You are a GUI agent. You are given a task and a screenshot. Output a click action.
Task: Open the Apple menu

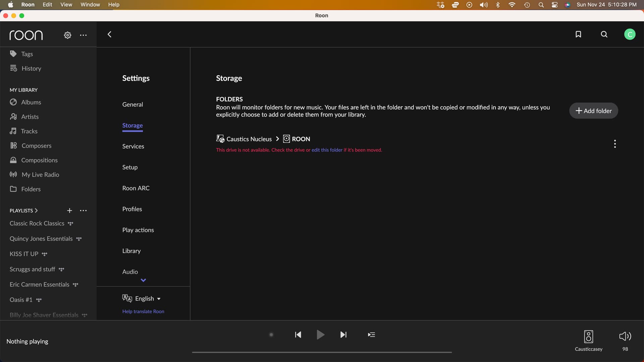(10, 5)
